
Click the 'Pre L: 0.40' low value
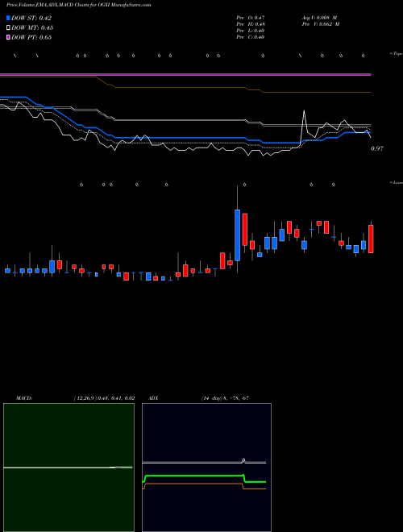tap(251, 30)
